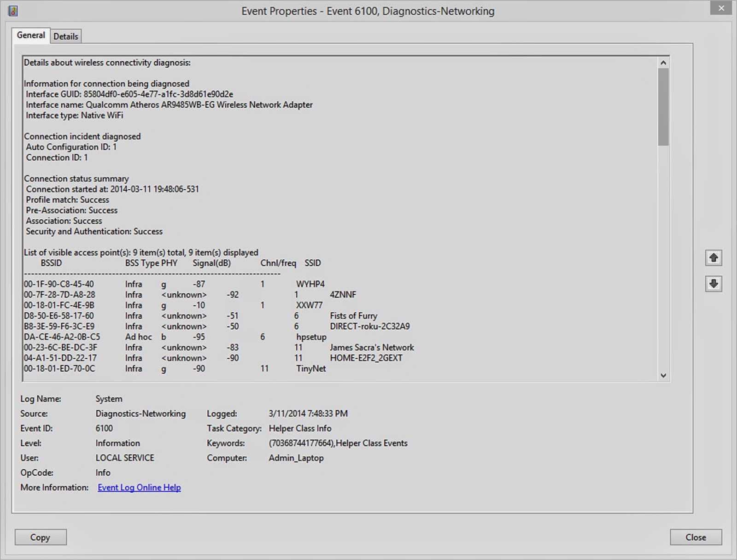Click the Profile match: Success line
737x560 pixels.
click(x=67, y=200)
